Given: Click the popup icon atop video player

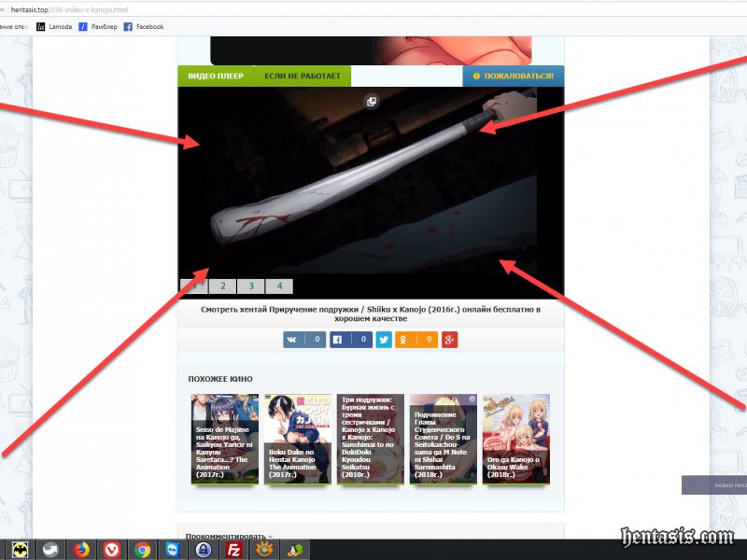Looking at the screenshot, I should tap(372, 102).
